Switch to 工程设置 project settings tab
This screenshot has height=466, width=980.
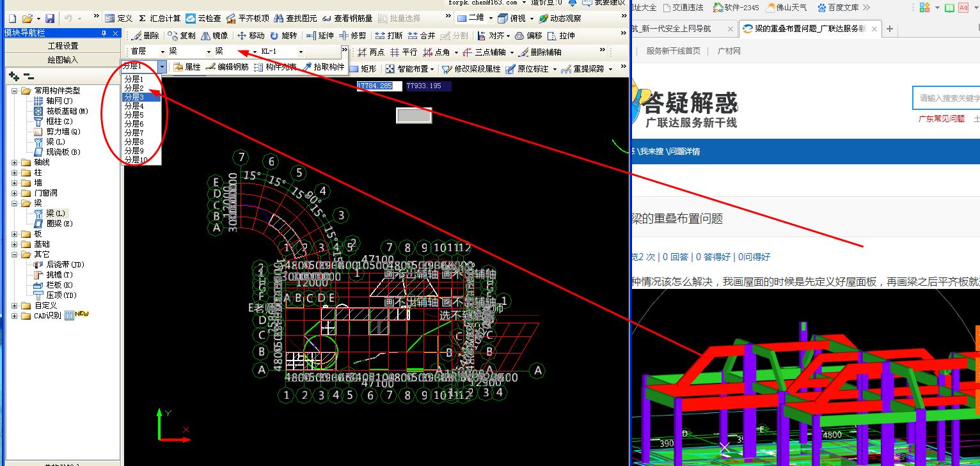(63, 46)
